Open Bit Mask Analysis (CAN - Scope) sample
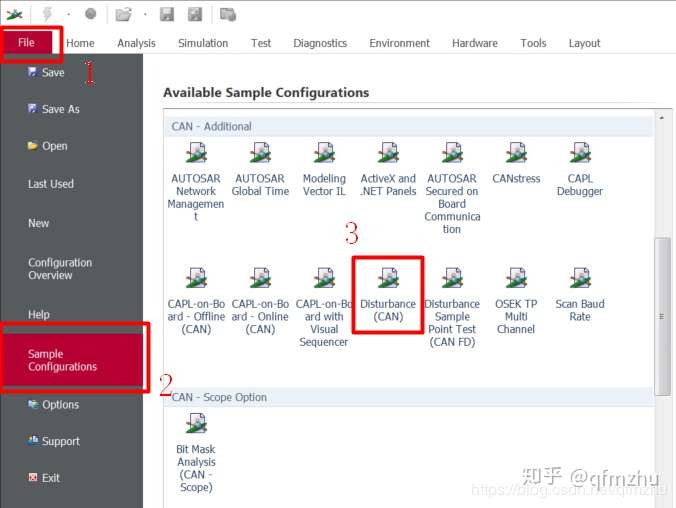This screenshot has width=676, height=508. click(x=196, y=453)
